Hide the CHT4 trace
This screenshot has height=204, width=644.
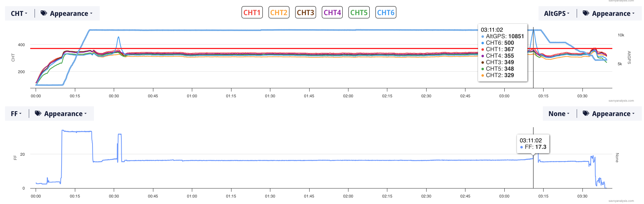click(332, 13)
